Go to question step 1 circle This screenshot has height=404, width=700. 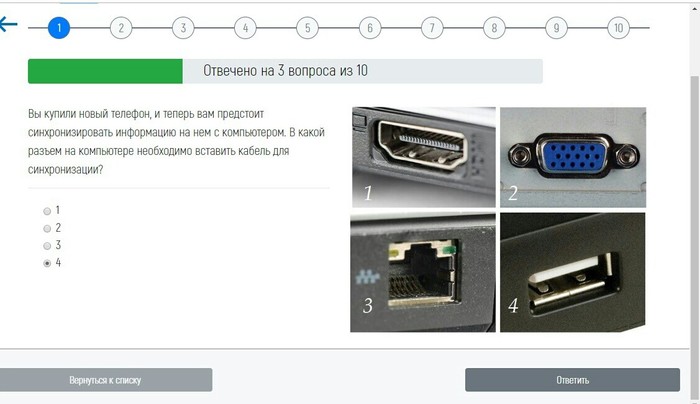pos(59,28)
